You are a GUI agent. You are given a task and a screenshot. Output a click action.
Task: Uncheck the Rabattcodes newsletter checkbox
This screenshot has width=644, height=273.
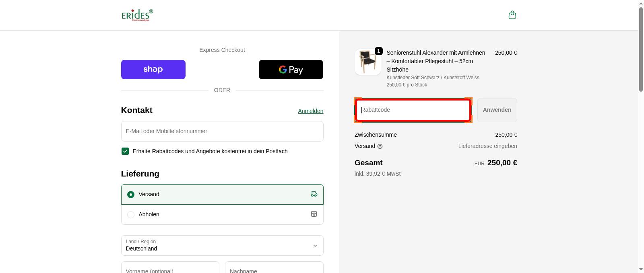(x=125, y=151)
